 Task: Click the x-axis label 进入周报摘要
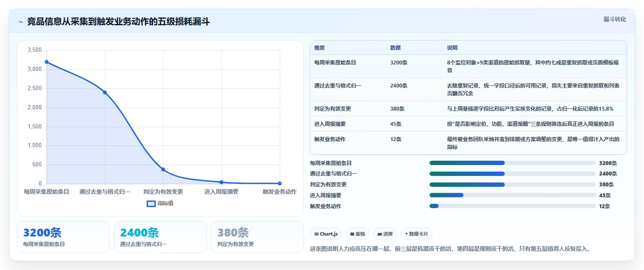click(221, 192)
